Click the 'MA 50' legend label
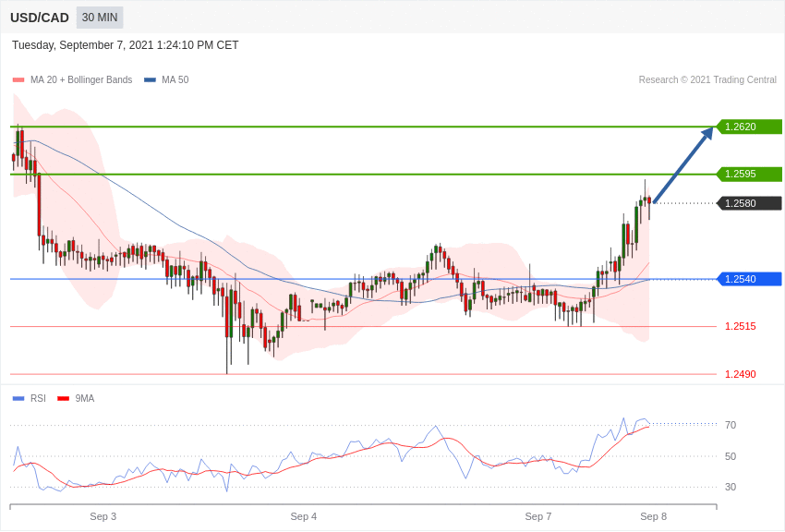 point(175,79)
